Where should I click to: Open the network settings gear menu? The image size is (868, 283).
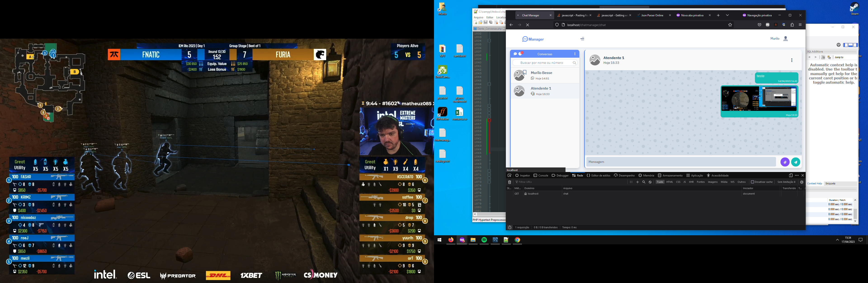(x=802, y=182)
